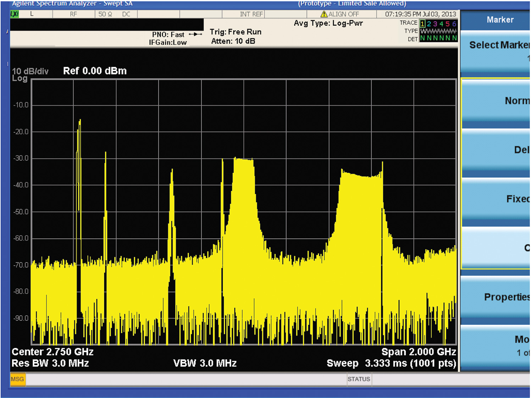The width and height of the screenshot is (532, 398).
Task: Select the cyan trace 2 indicator
Action: 429,24
